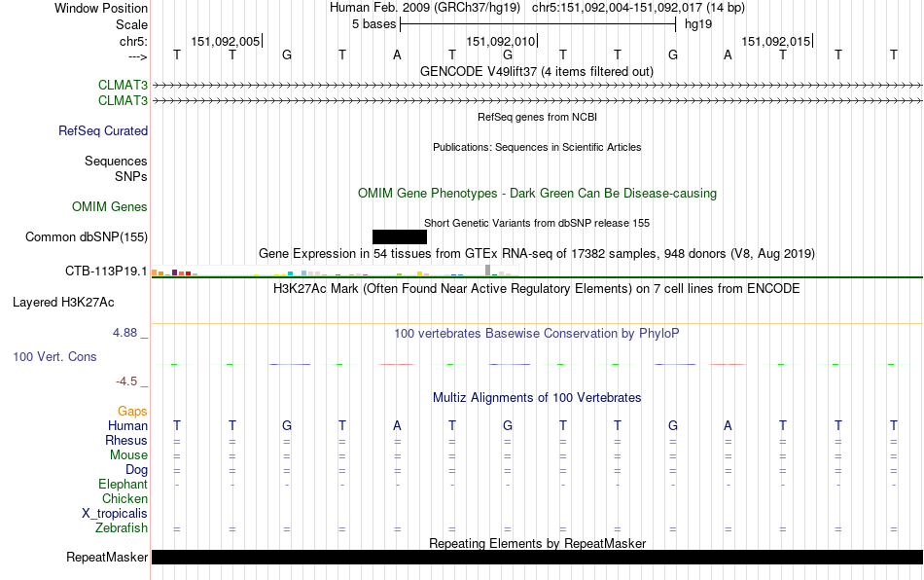924x580 pixels.
Task: Click the 151,092,010 ruler coordinate
Action: (501, 41)
